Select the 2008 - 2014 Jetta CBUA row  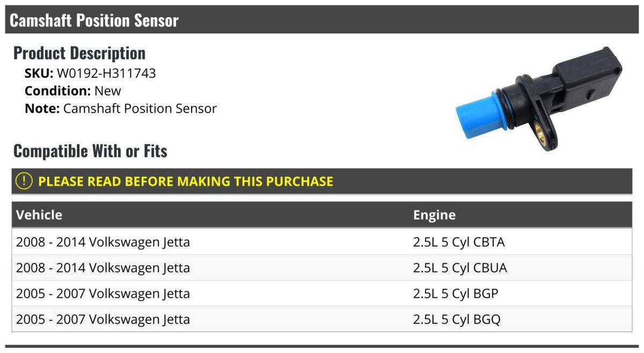pyautogui.click(x=321, y=268)
